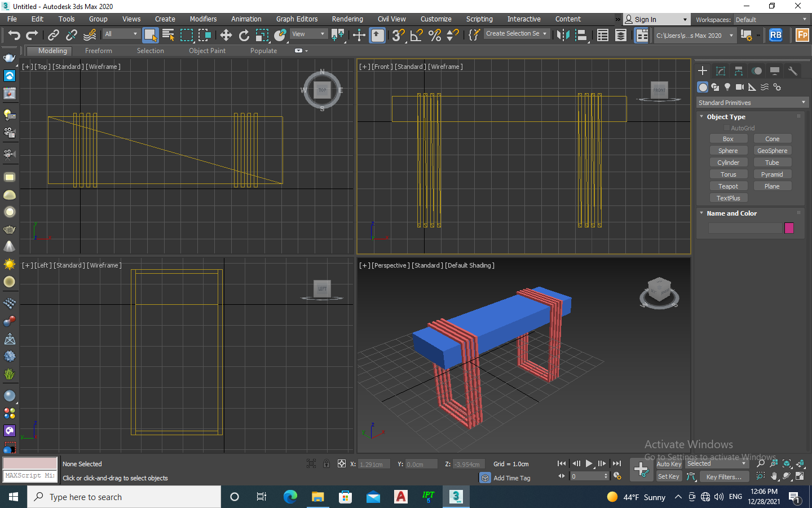Select the Move tool in main toolbar
812x508 pixels.
coord(226,35)
